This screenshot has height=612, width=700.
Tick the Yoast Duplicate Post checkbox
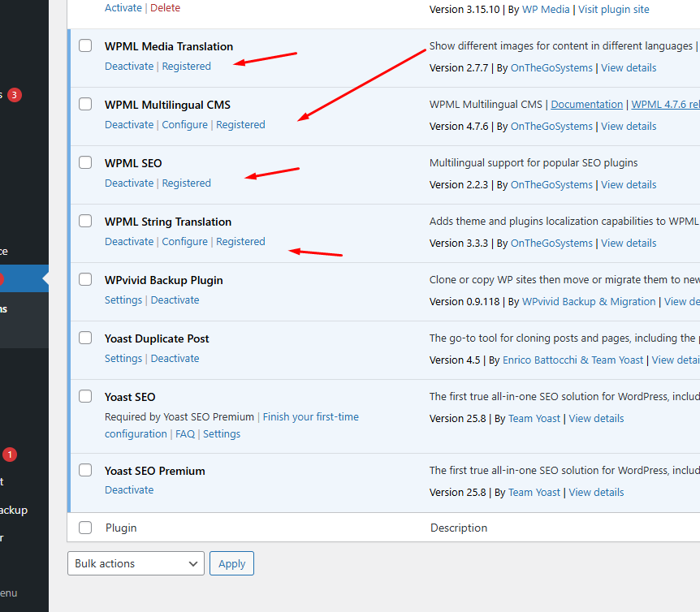[x=85, y=338]
